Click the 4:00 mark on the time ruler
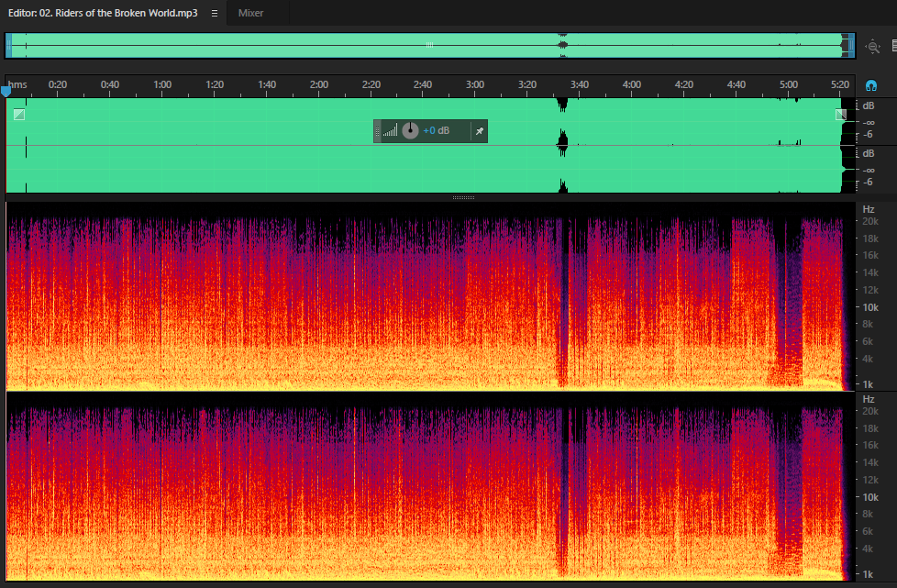This screenshot has height=588, width=897. pyautogui.click(x=632, y=84)
